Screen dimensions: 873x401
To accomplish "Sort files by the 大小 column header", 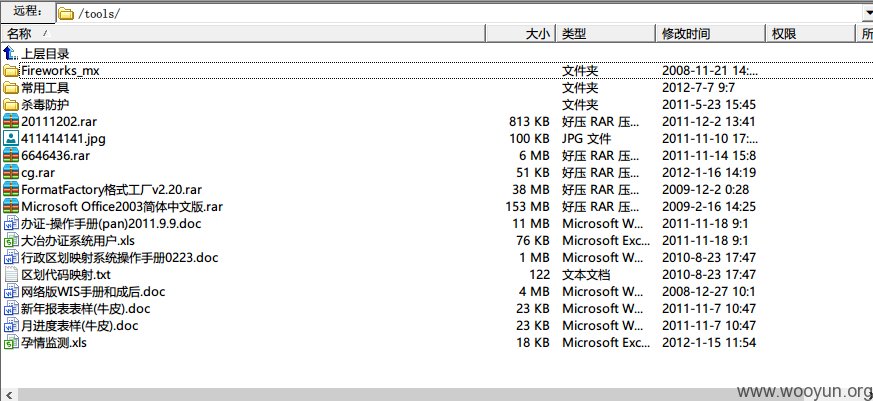I will tap(521, 34).
